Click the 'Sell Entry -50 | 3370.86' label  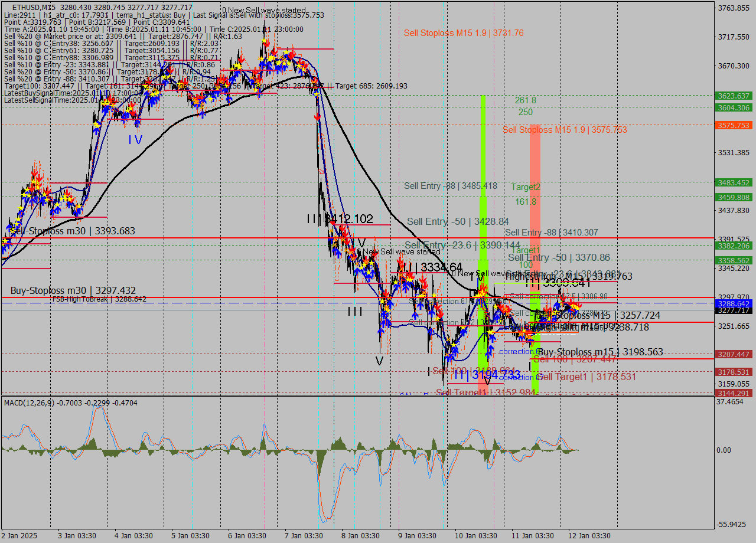[559, 257]
